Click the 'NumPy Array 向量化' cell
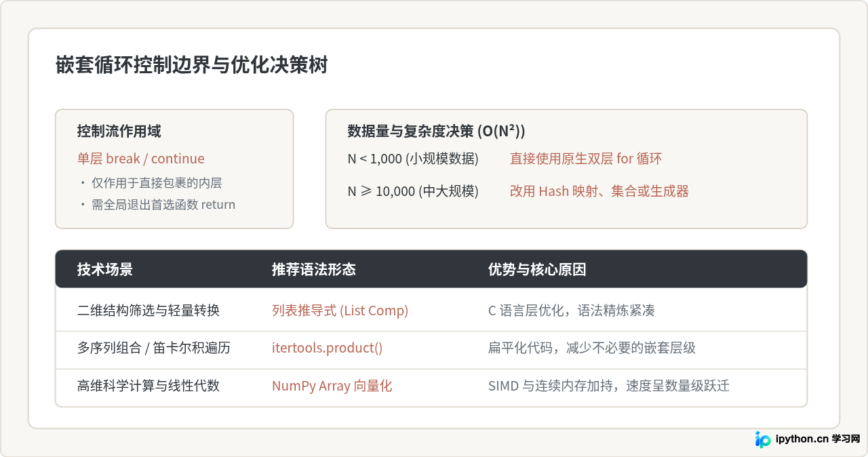 (332, 386)
